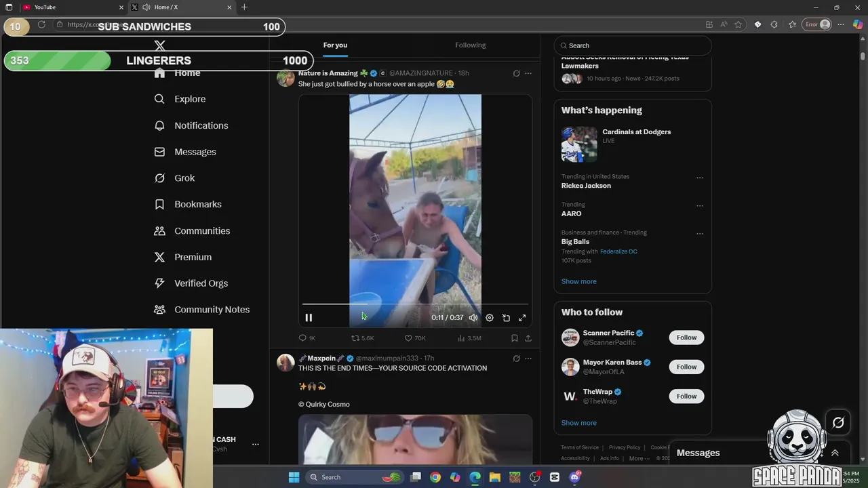Reply to the Nature is Amazing post

(x=307, y=338)
